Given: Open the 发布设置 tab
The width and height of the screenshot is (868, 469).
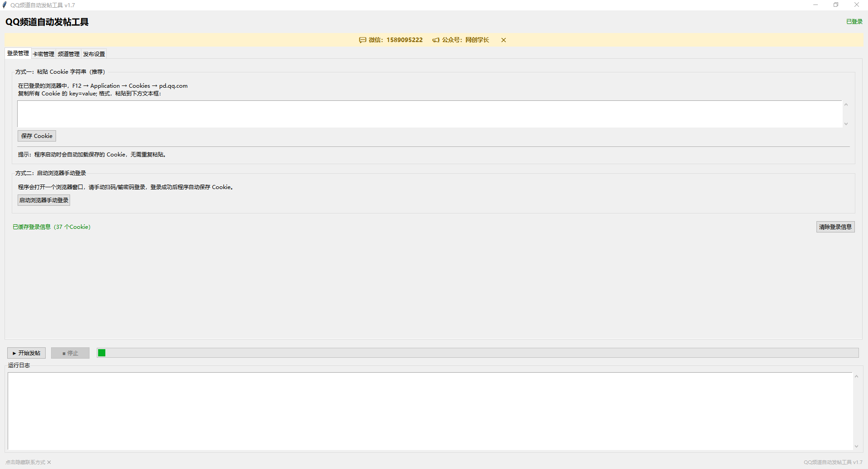Looking at the screenshot, I should pyautogui.click(x=94, y=54).
